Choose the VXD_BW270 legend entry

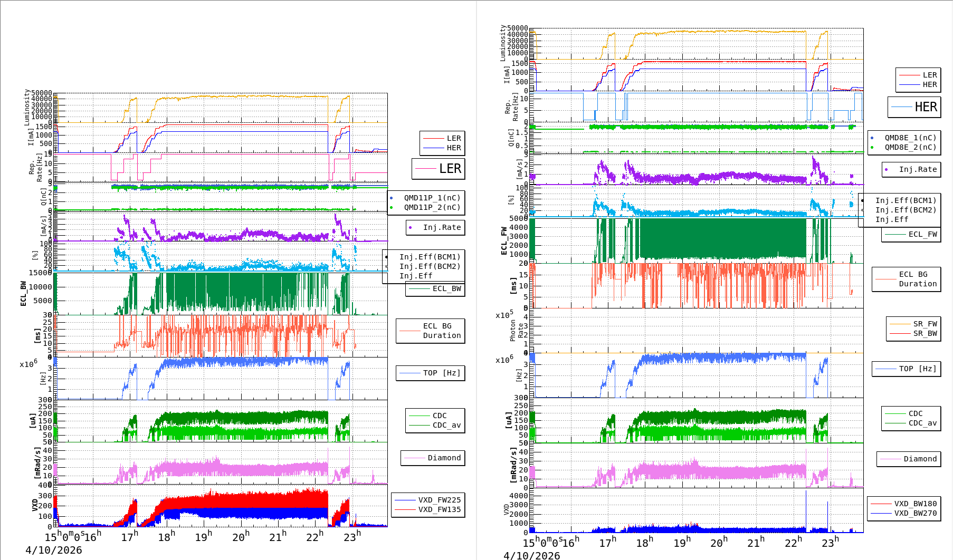914,513
